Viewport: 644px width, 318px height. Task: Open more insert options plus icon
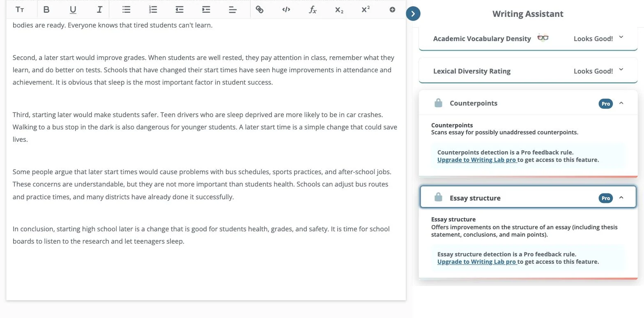click(392, 9)
